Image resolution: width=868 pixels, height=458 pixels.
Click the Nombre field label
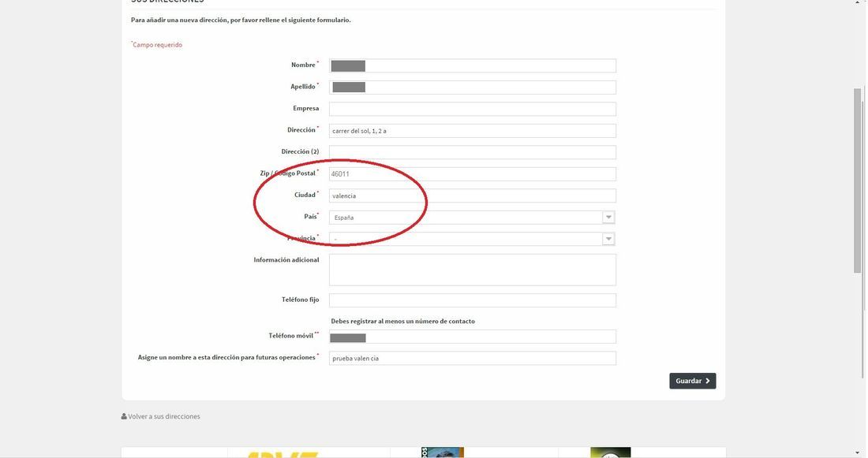click(x=303, y=65)
